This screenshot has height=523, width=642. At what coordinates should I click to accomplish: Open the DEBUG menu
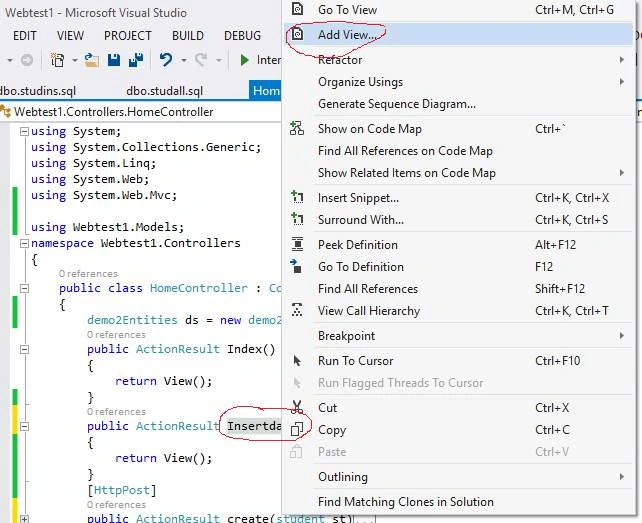coord(242,36)
